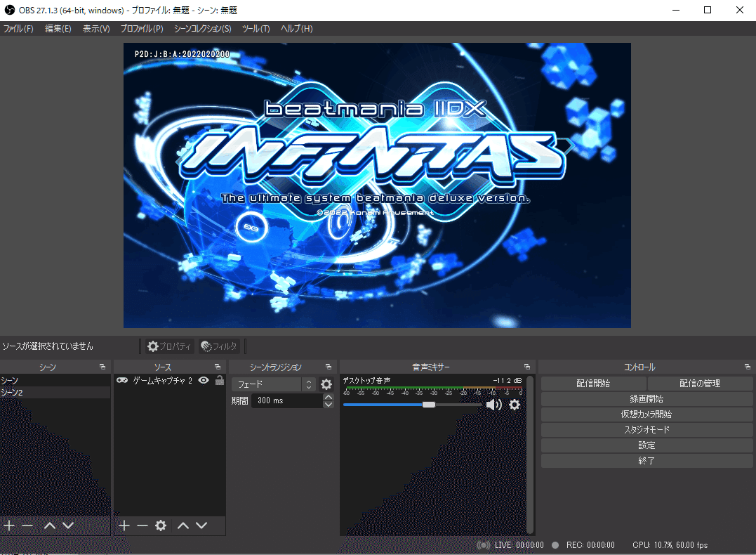Add a new source with the plus icon

pyautogui.click(x=124, y=525)
